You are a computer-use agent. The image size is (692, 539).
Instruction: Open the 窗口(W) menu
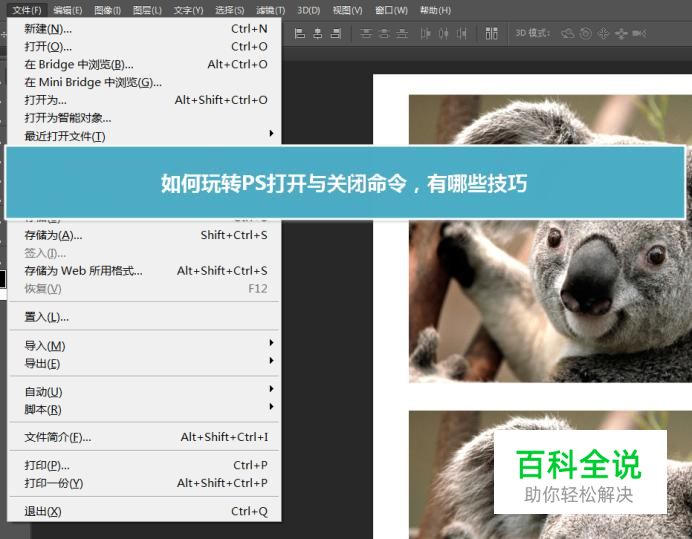coord(391,10)
